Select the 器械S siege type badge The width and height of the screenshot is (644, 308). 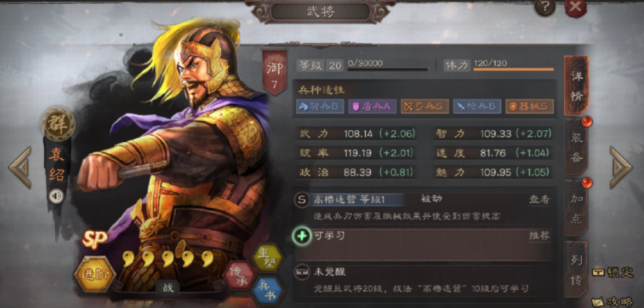[x=529, y=107]
